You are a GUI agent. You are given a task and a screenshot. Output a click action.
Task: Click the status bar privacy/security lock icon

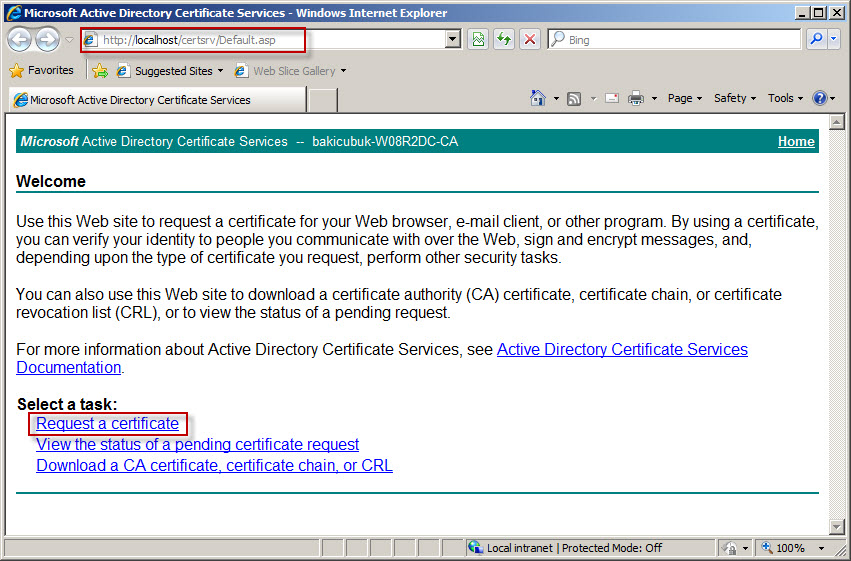coord(731,548)
